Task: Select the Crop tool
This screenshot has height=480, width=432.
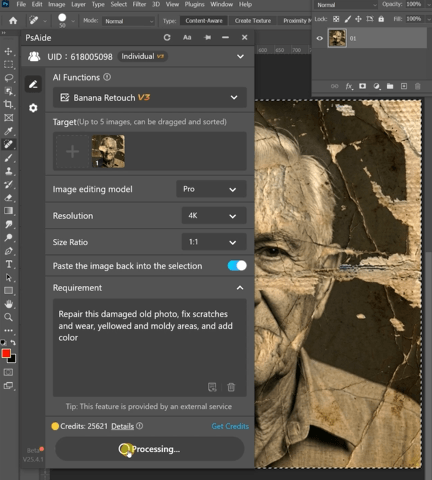Action: coord(8,104)
